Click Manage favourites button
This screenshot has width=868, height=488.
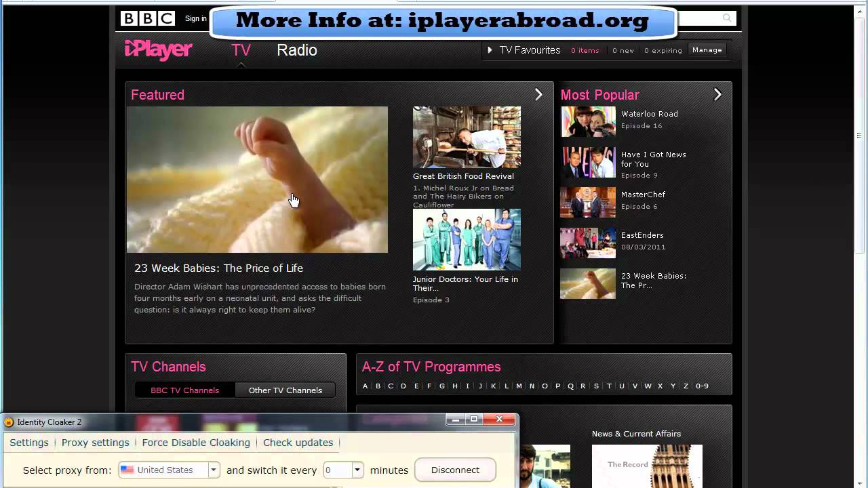coord(707,50)
